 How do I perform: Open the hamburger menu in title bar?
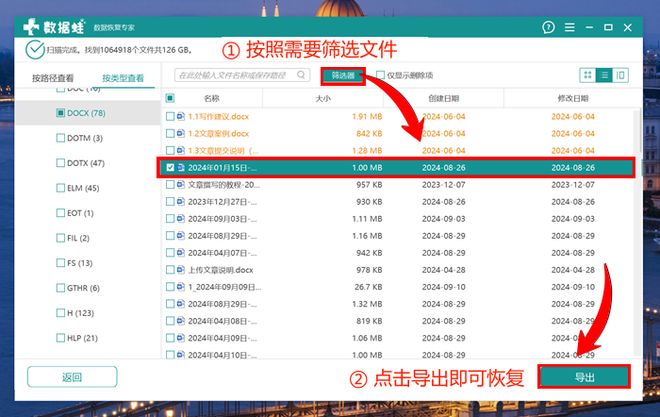point(570,27)
